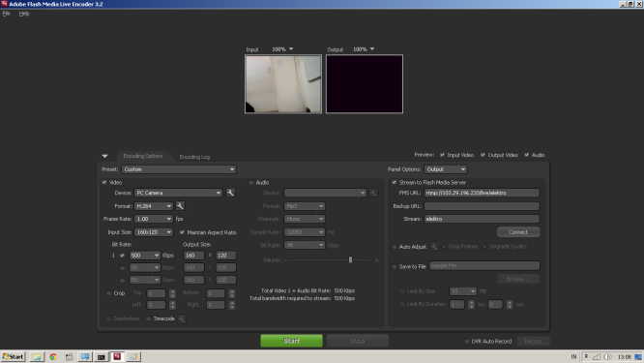Open Timecode settings wrench
Viewport: 644px width, 363px height.
[x=182, y=318]
